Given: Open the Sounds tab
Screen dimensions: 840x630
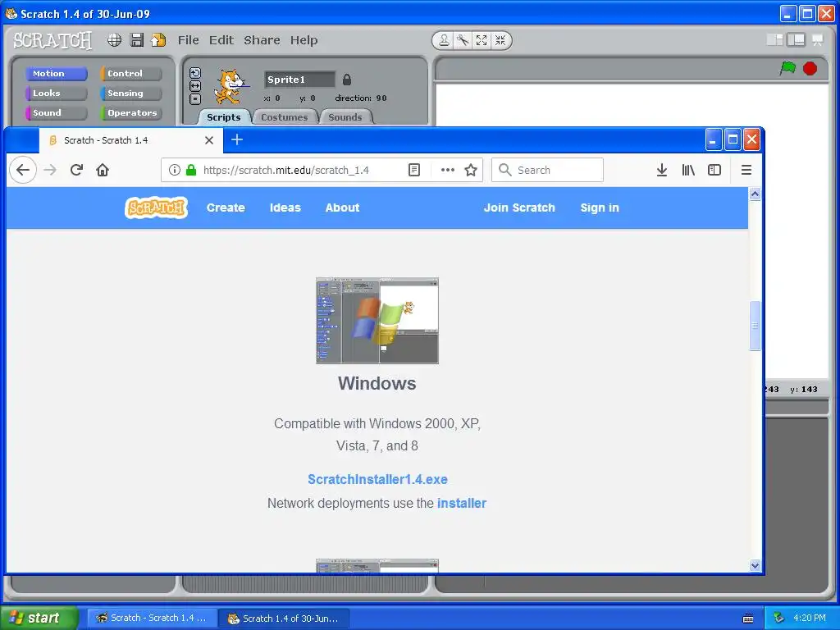Looking at the screenshot, I should [x=345, y=117].
